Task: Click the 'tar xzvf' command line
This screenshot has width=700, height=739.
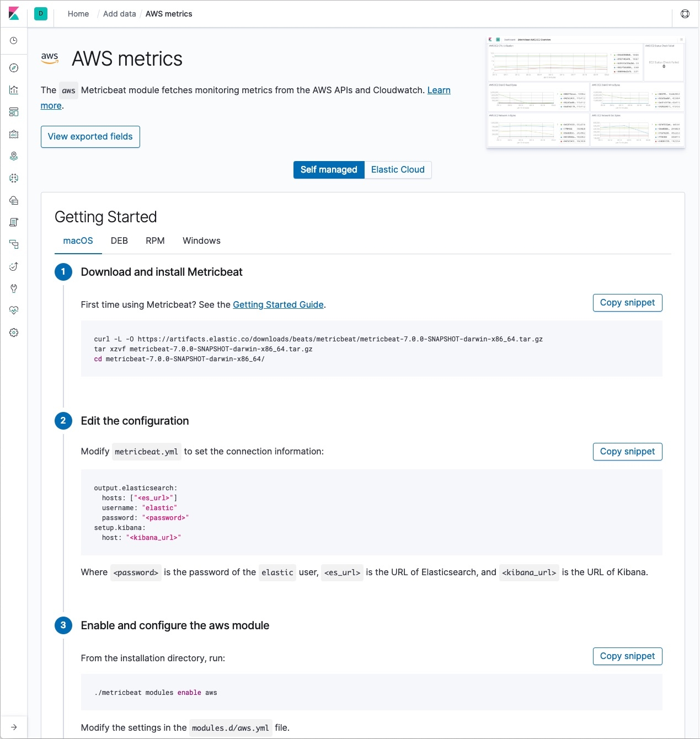Action: tap(203, 349)
